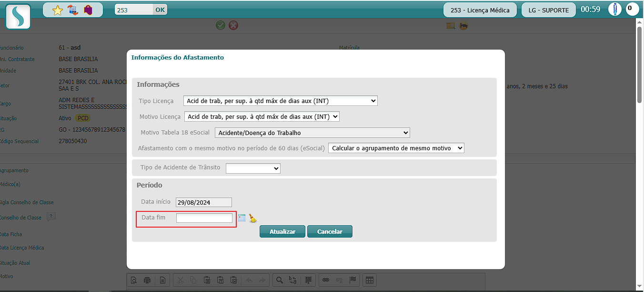Click the '278050430' sequential code text
The width and height of the screenshot is (644, 292).
(73, 141)
